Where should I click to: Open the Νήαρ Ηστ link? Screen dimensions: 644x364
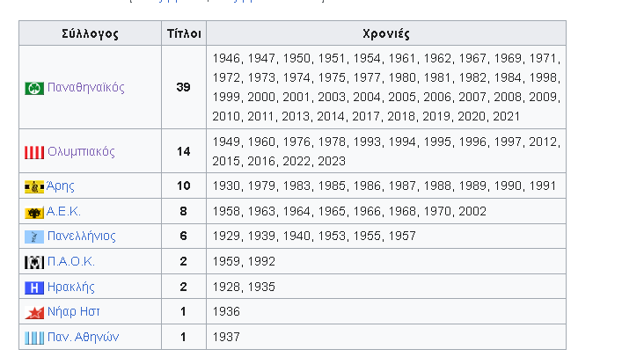click(73, 312)
